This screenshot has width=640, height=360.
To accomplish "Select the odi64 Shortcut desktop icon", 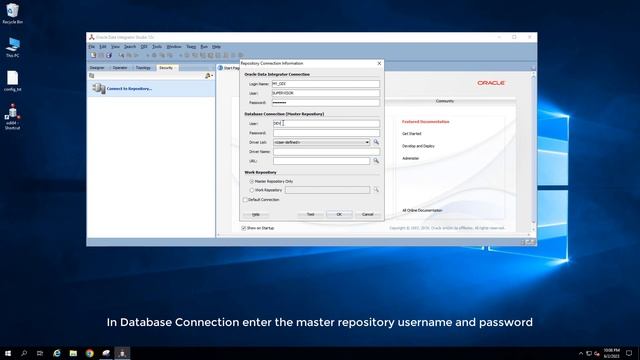I will (13, 117).
